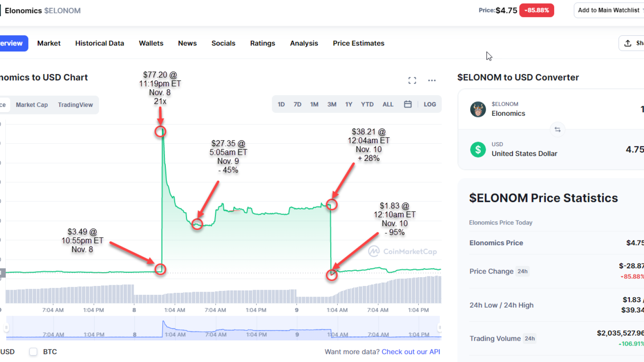Viewport: 644px width, 362px height.
Task: Follow the Check out our API link
Action: tap(411, 352)
